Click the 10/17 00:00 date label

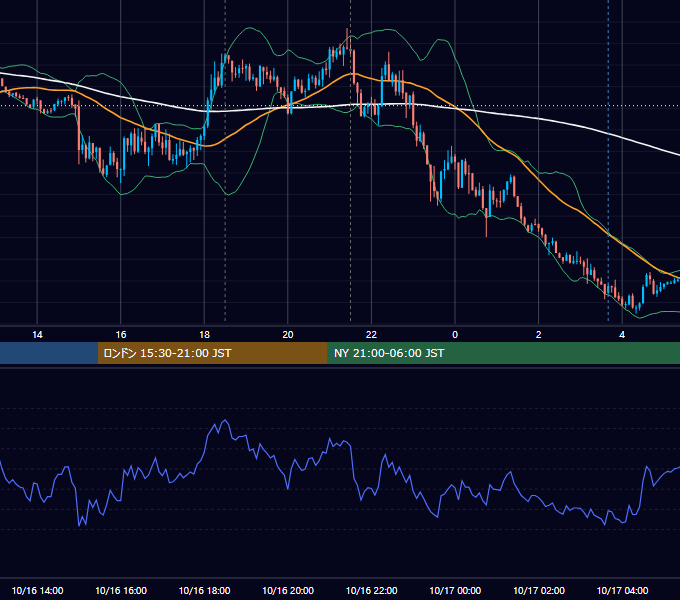[x=455, y=590]
